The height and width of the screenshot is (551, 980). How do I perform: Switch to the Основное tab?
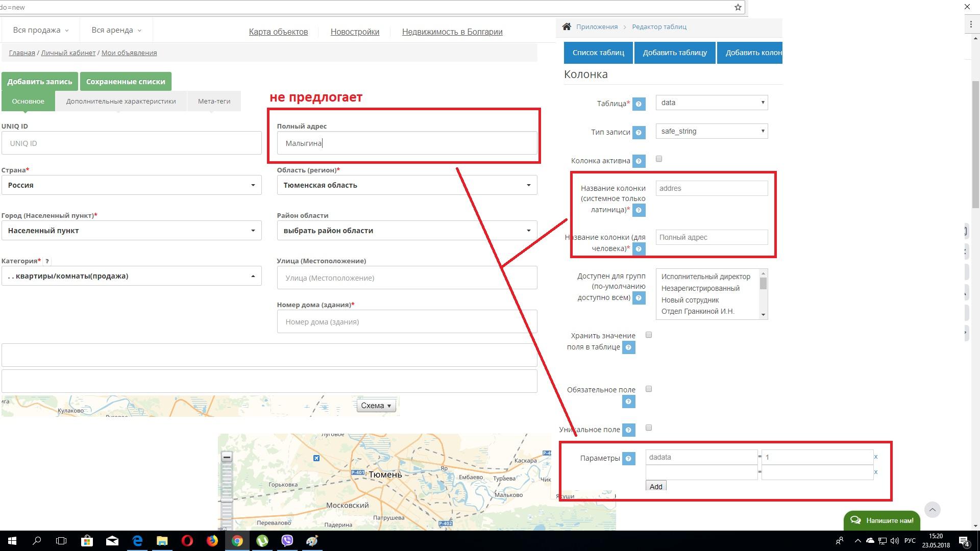click(x=28, y=101)
